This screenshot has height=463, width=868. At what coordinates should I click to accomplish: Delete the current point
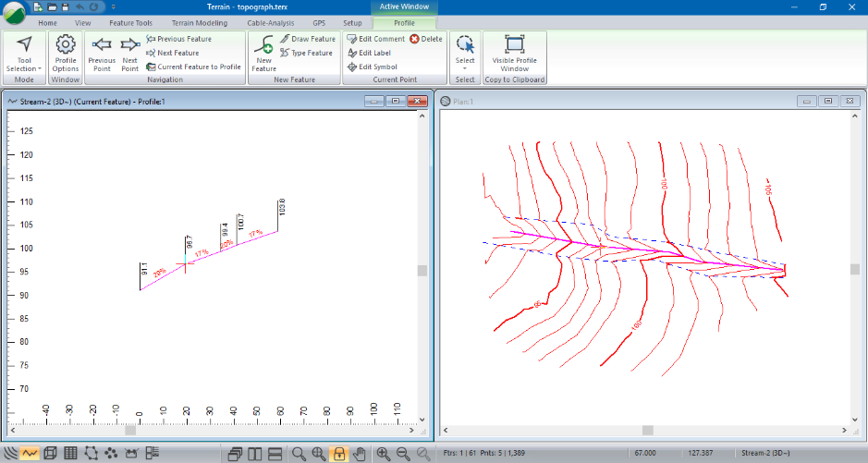click(x=426, y=39)
